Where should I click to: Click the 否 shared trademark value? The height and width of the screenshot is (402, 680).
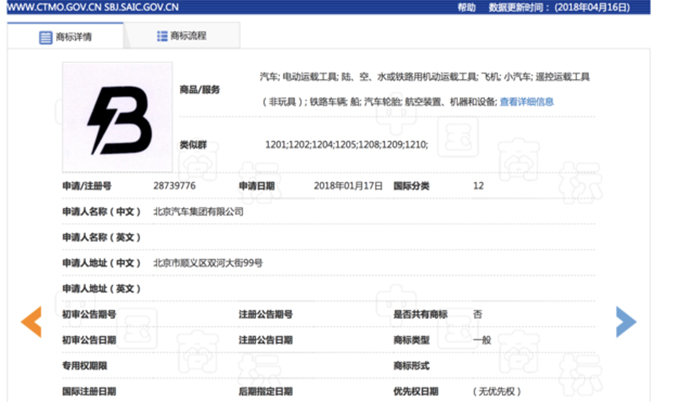coord(477,314)
